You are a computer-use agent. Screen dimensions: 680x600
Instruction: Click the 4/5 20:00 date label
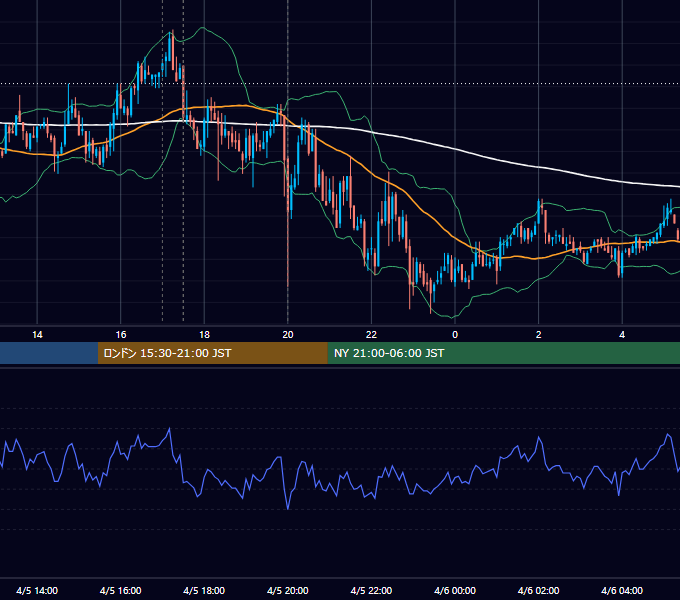(288, 590)
